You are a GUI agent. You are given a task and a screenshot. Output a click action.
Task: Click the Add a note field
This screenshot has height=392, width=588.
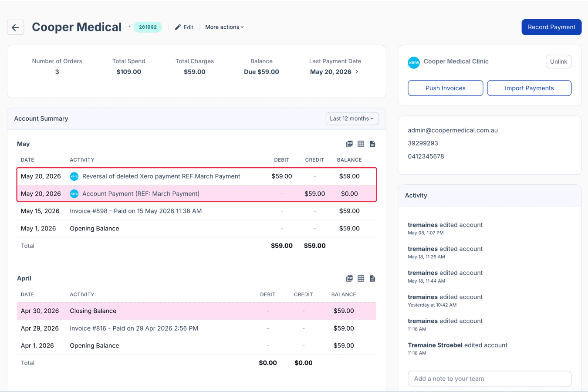click(490, 378)
